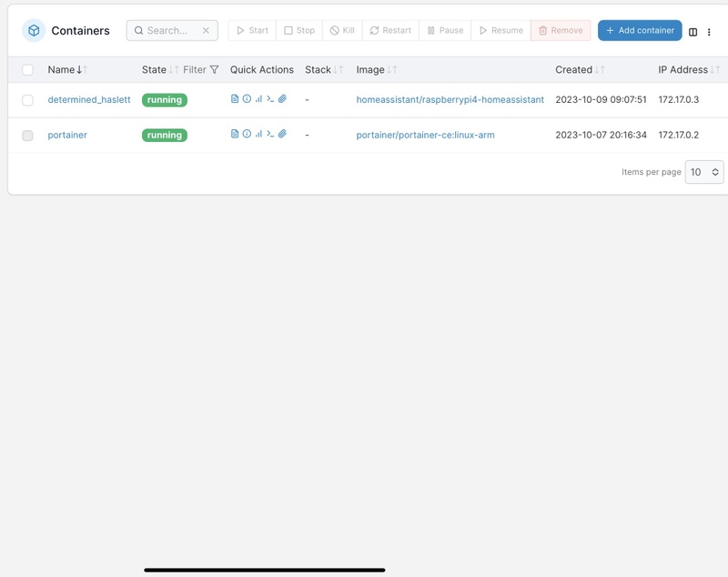Open homeassistant/raspberrypi4-homeassistant image link

point(450,99)
